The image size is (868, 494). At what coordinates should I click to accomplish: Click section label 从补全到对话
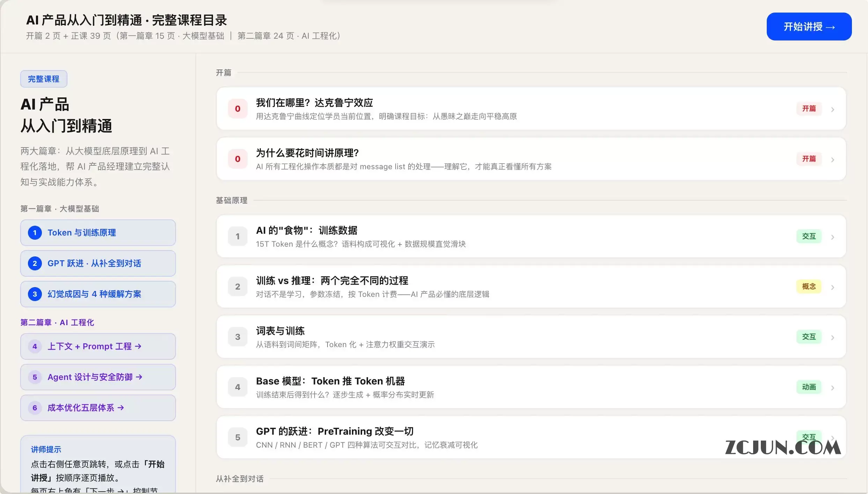coord(240,479)
